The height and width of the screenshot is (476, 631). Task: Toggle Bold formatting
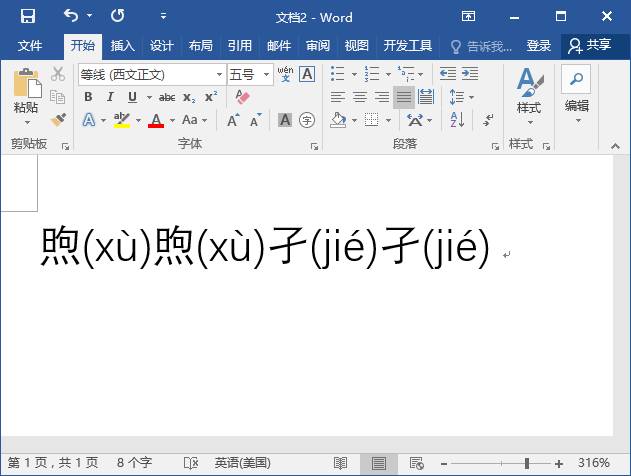pyautogui.click(x=88, y=97)
